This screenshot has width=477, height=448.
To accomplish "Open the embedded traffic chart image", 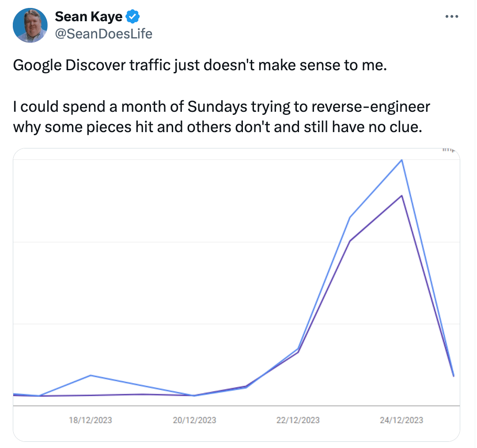I will click(236, 295).
